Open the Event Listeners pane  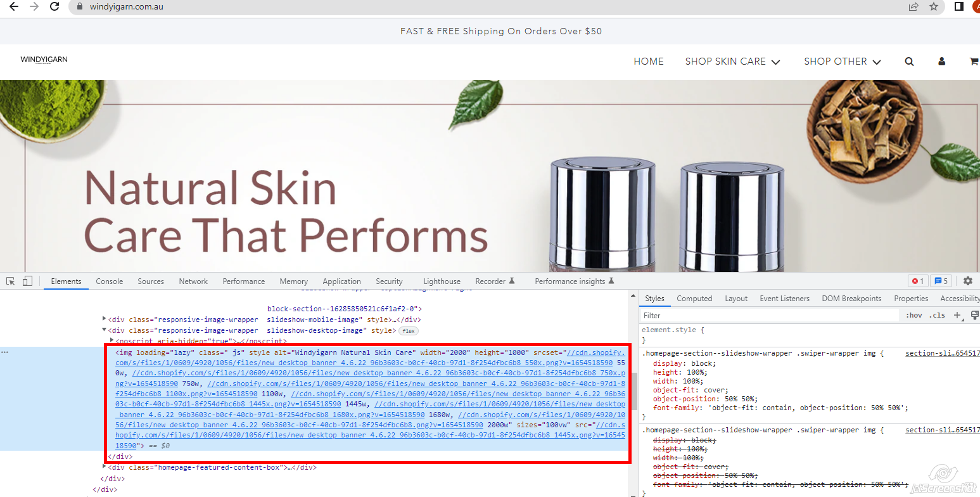coord(785,299)
